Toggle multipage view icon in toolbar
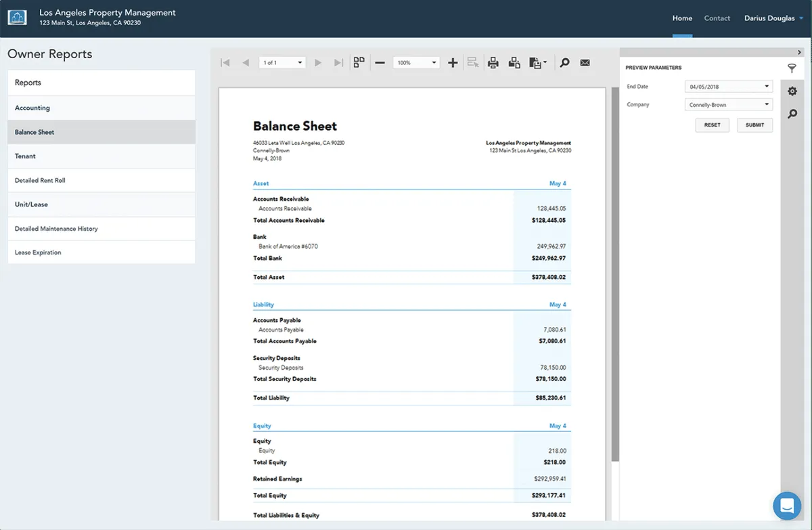Screen dimensions: 812x530 359,62
